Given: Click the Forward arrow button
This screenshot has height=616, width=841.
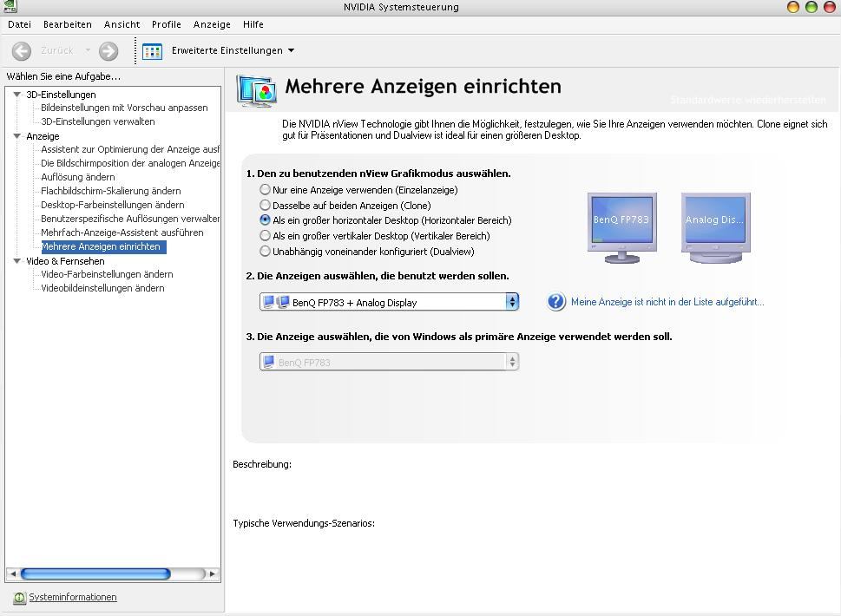Looking at the screenshot, I should 108,51.
